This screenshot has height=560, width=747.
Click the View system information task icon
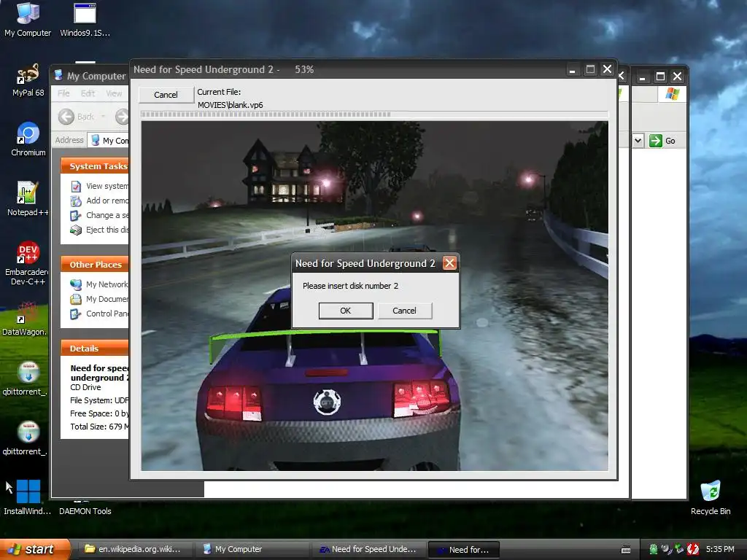click(x=76, y=186)
